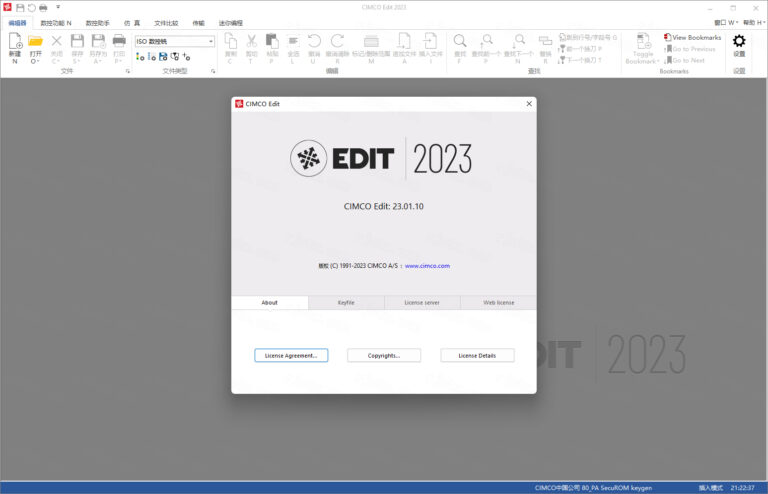Click the 插入文件 insert file icon
The width and height of the screenshot is (768, 494).
[x=431, y=41]
